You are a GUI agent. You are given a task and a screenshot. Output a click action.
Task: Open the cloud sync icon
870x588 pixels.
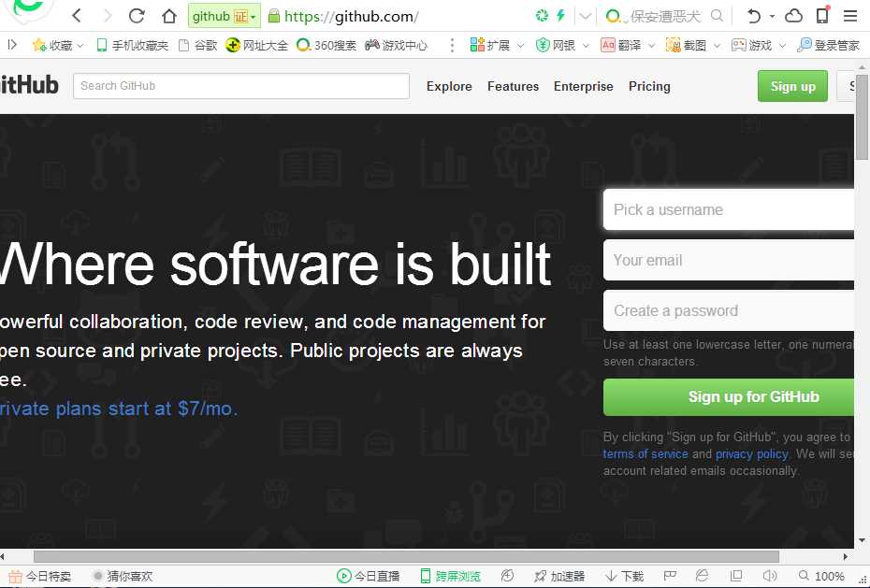pyautogui.click(x=793, y=16)
